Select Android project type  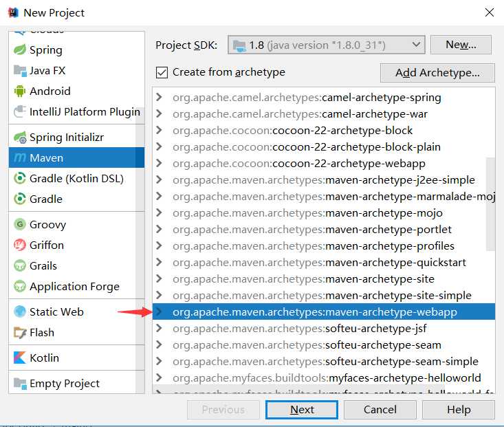tap(76, 91)
